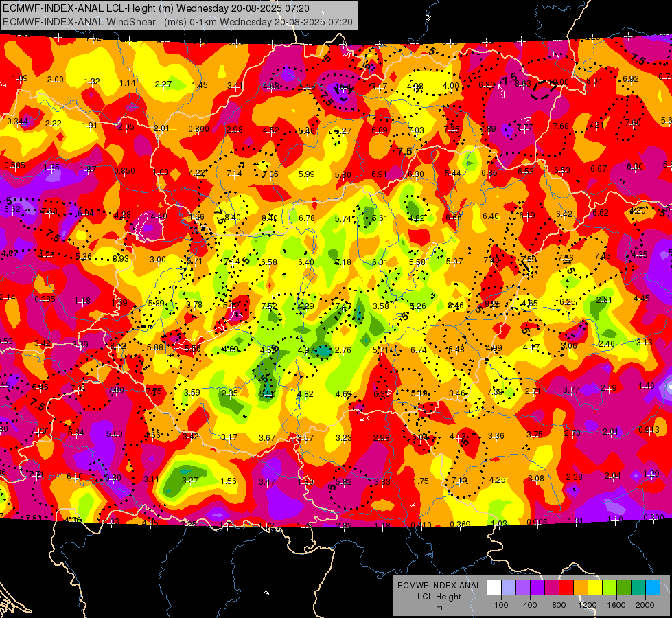Click the wind shear value 6.78
672x618 pixels.
click(x=307, y=218)
